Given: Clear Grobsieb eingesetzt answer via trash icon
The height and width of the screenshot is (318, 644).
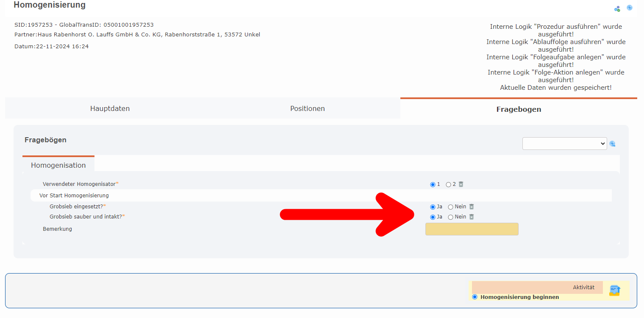Looking at the screenshot, I should coord(471,207).
